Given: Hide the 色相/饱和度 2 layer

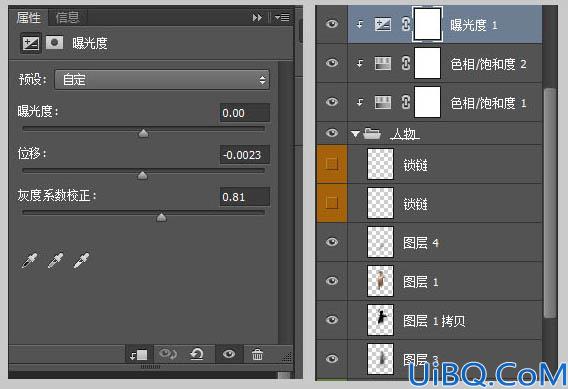Looking at the screenshot, I should [x=332, y=63].
